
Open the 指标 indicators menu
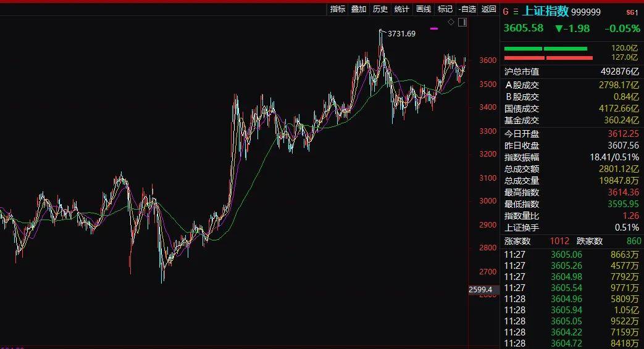tap(338, 9)
